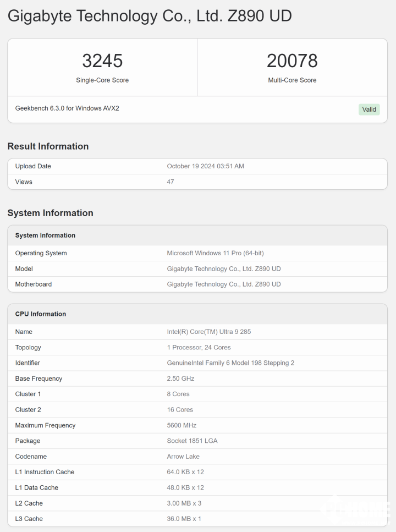Click the Upload Date value October 19 2024
The width and height of the screenshot is (396, 532).
(x=205, y=166)
